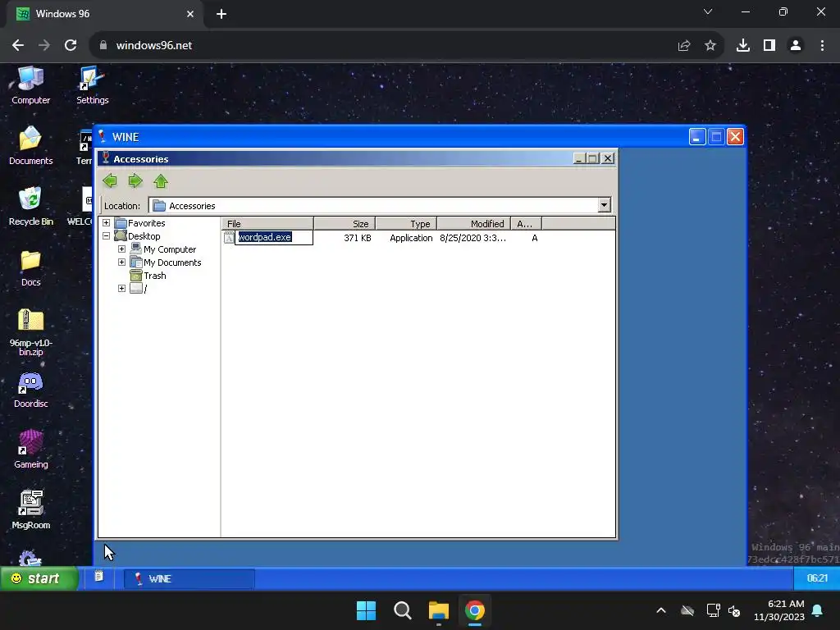Click the 8/25/2020 modified date cell

click(472, 238)
